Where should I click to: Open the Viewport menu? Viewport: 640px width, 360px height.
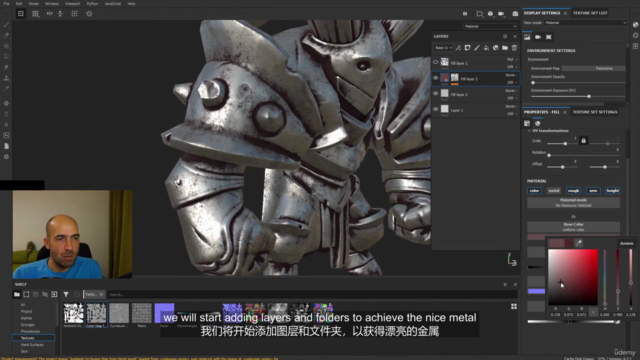73,4
